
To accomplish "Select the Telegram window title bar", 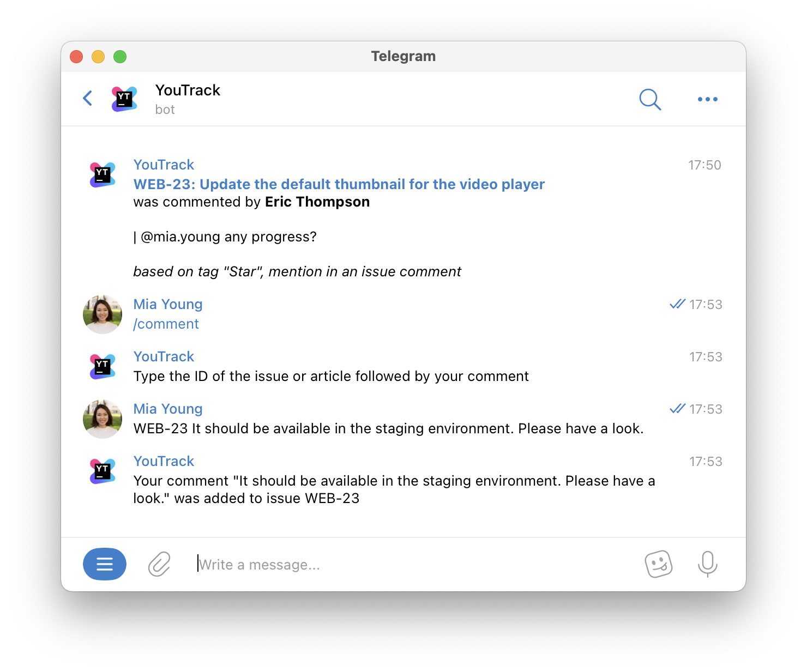I will tap(403, 56).
